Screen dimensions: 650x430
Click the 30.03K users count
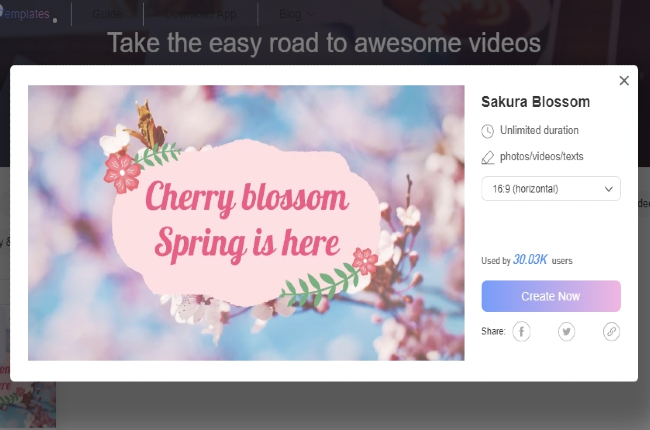(528, 259)
